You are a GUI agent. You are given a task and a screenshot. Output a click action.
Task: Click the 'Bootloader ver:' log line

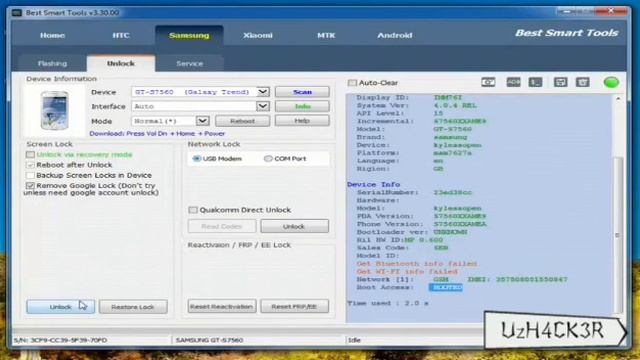412,232
